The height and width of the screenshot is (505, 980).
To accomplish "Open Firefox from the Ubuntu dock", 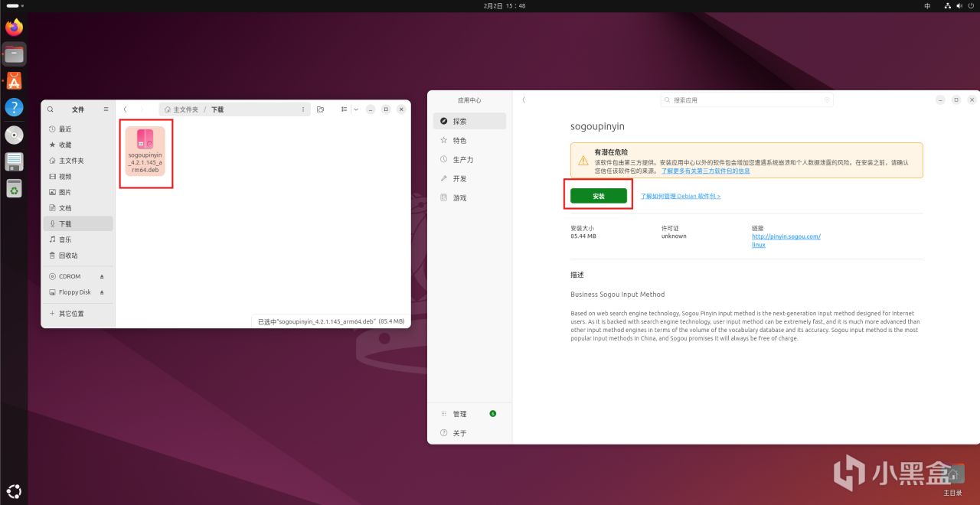I will coord(14,28).
